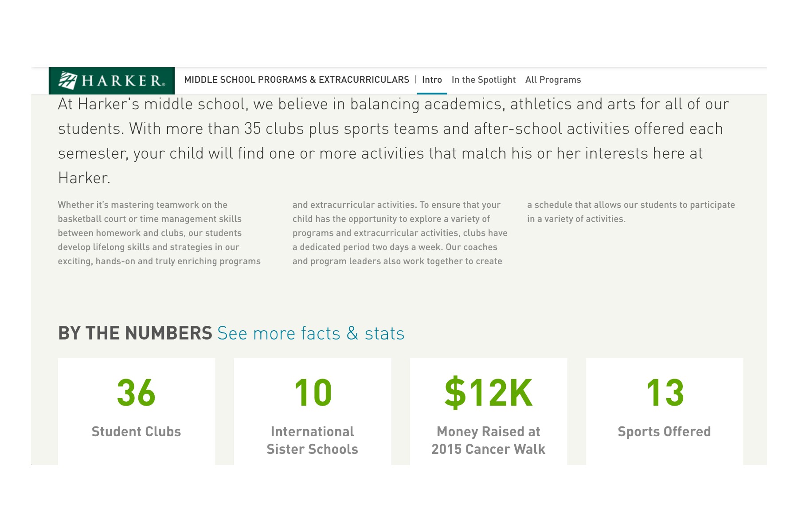Switch to In the Spotlight tab
This screenshot has width=798, height=532.
[484, 80]
